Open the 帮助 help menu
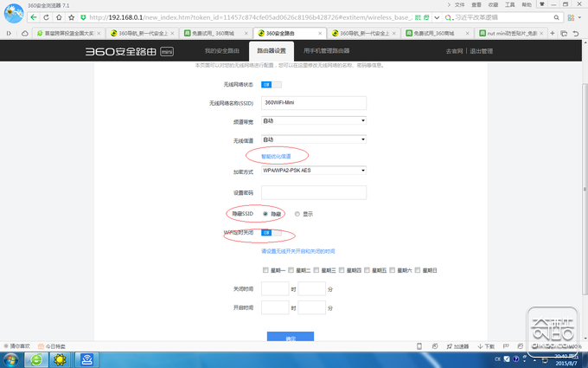 pos(527,4)
